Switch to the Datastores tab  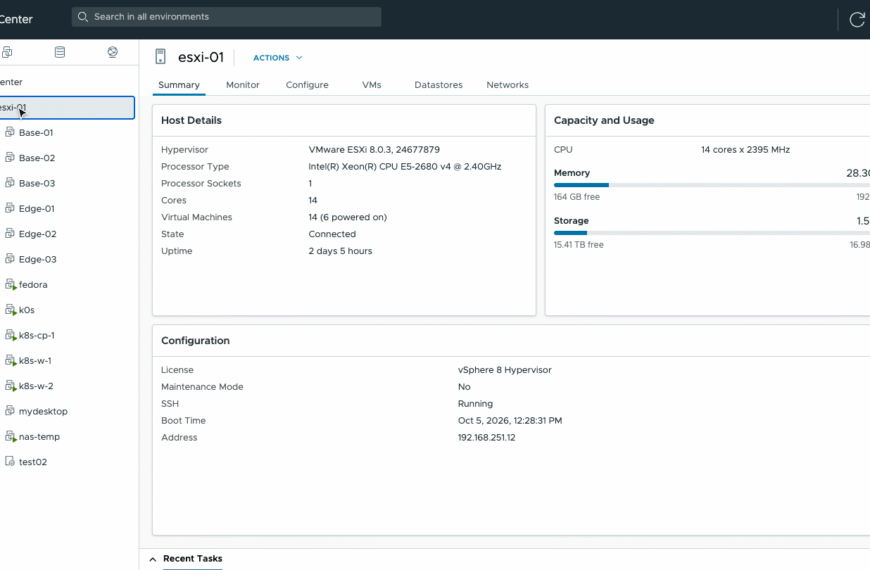click(x=438, y=85)
